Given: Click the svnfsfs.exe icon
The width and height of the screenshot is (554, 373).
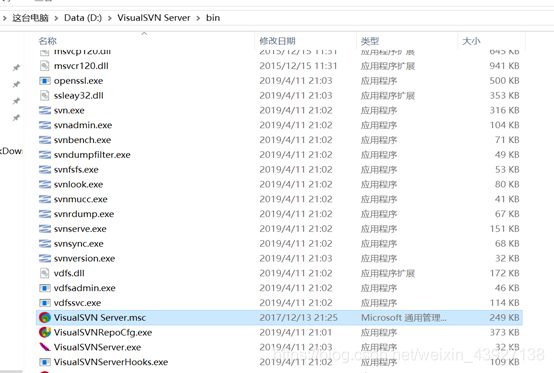Looking at the screenshot, I should [x=45, y=170].
